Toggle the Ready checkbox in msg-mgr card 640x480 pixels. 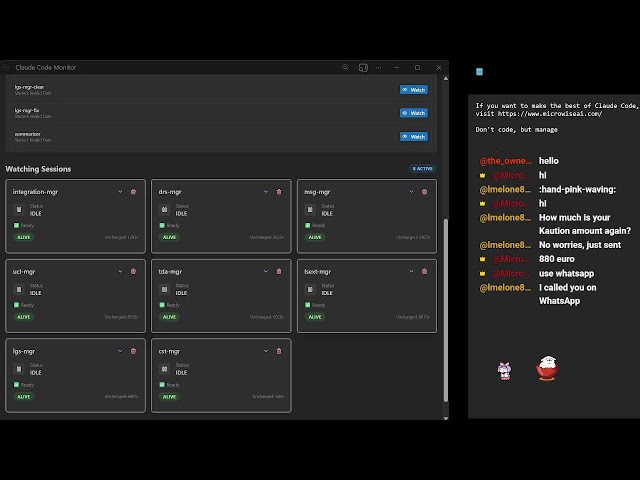(x=308, y=225)
